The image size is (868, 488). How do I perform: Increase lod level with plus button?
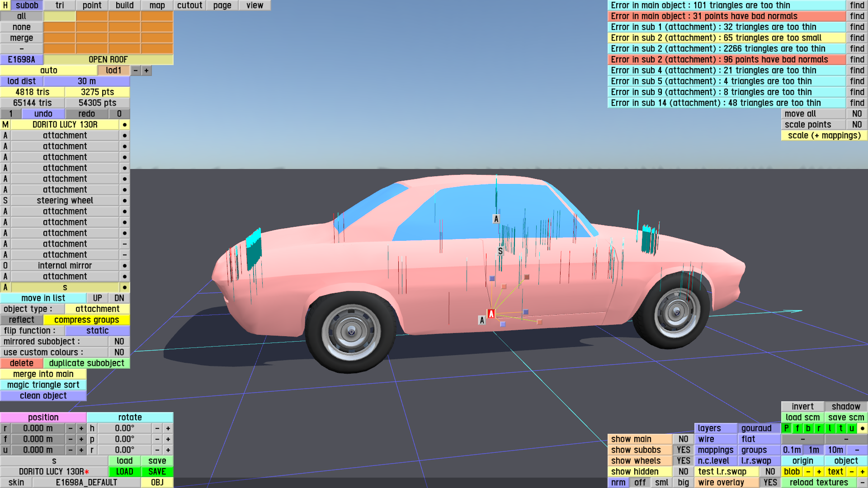pyautogui.click(x=146, y=70)
